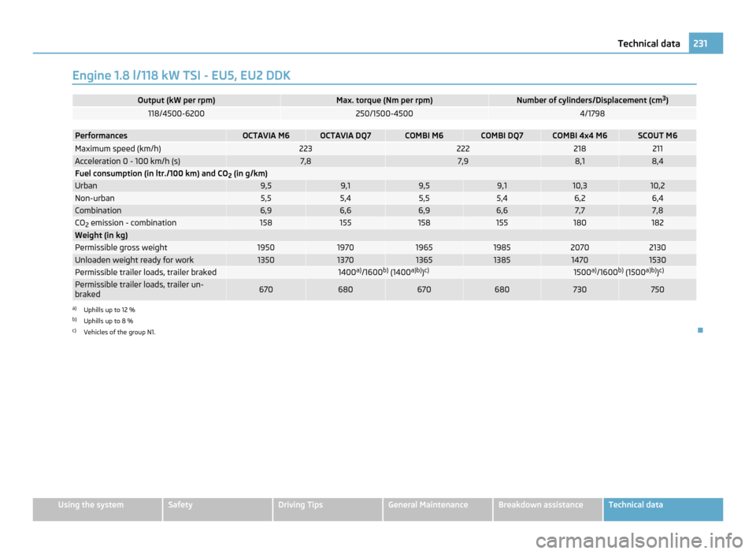Select the maximum speed value 211

tap(657, 149)
